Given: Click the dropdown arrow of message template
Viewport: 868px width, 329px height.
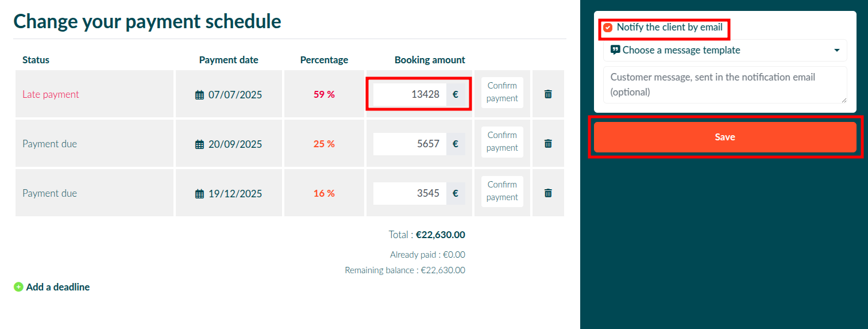Looking at the screenshot, I should (x=837, y=51).
